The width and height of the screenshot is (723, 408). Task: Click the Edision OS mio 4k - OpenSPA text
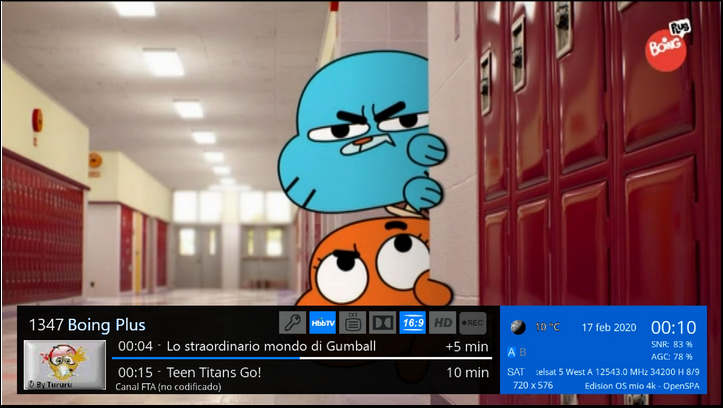point(642,386)
